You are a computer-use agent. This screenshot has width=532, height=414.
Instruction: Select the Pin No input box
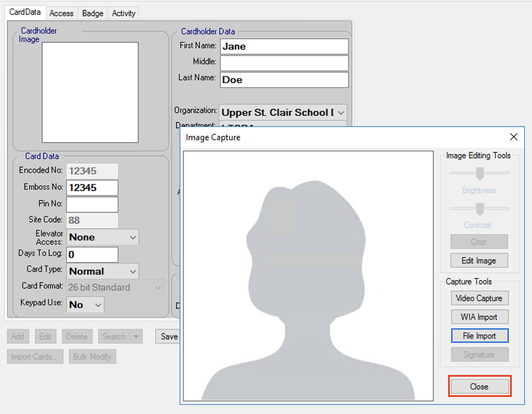coord(92,205)
